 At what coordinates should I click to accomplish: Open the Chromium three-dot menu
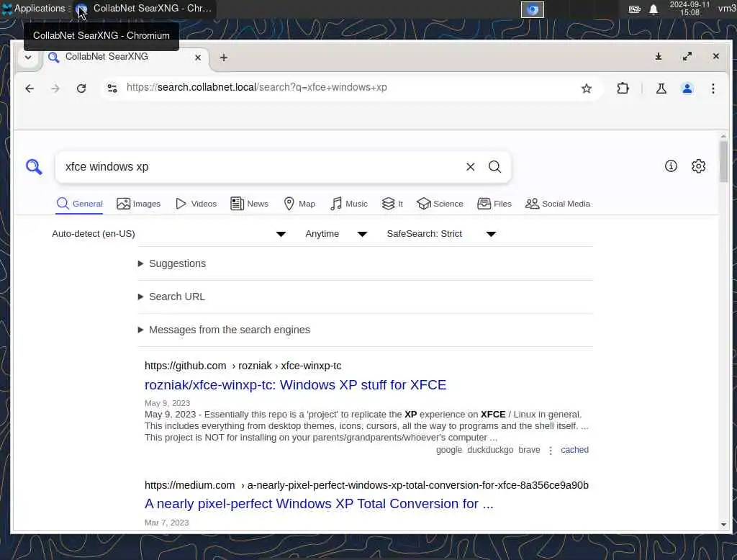point(713,89)
